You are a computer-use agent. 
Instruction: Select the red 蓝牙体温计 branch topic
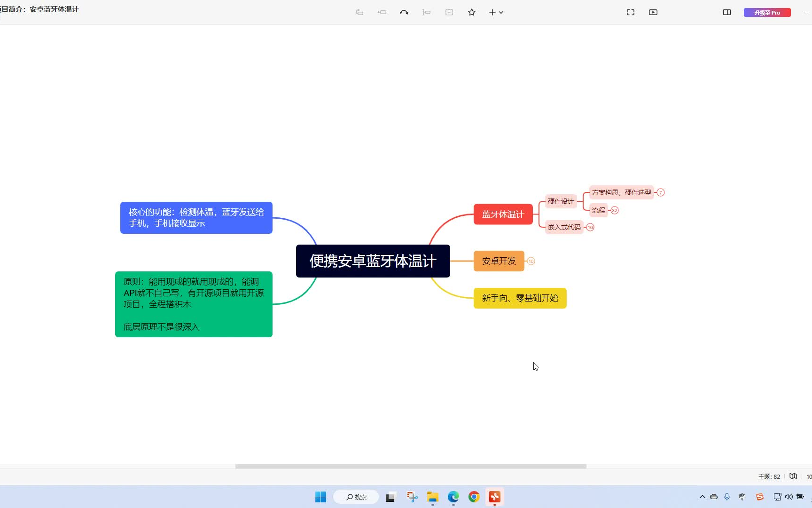pyautogui.click(x=503, y=214)
